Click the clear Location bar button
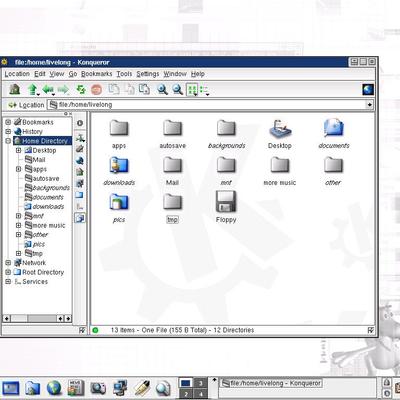This screenshot has width=400, height=400. point(12,105)
